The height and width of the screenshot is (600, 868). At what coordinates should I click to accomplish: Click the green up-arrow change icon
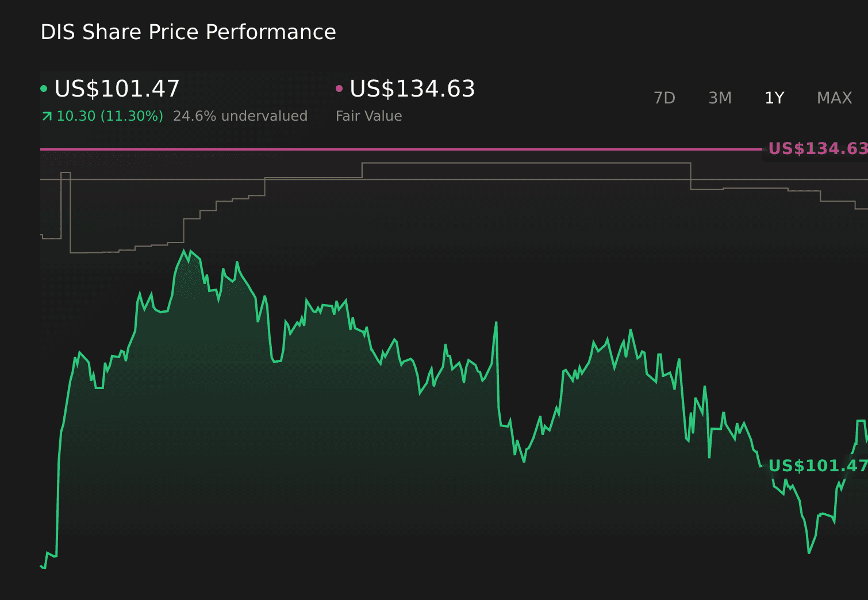tap(47, 117)
